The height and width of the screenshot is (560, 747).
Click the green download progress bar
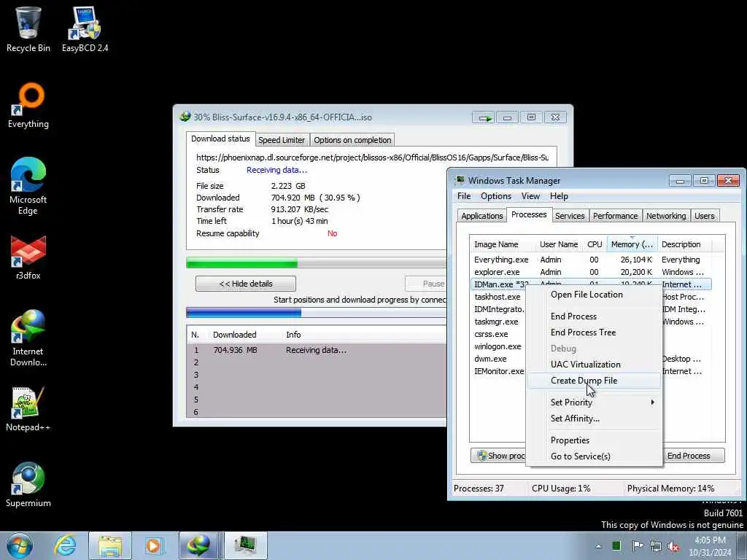click(317, 262)
